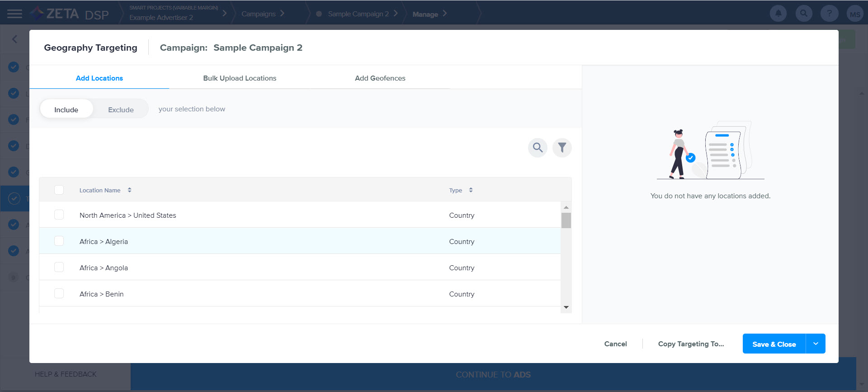The width and height of the screenshot is (868, 392).
Task: Click the search magnifier above the locations table
Action: [x=538, y=148]
